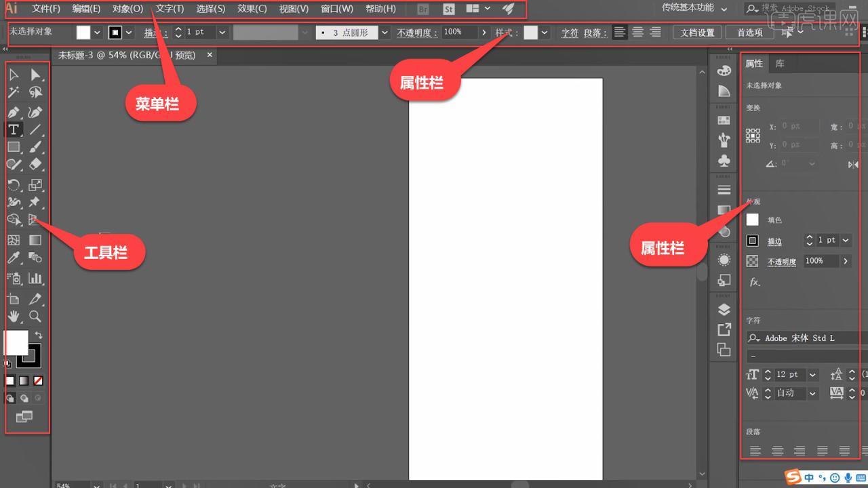The image size is (868, 488).
Task: Select the Direct Selection tool
Action: point(35,75)
